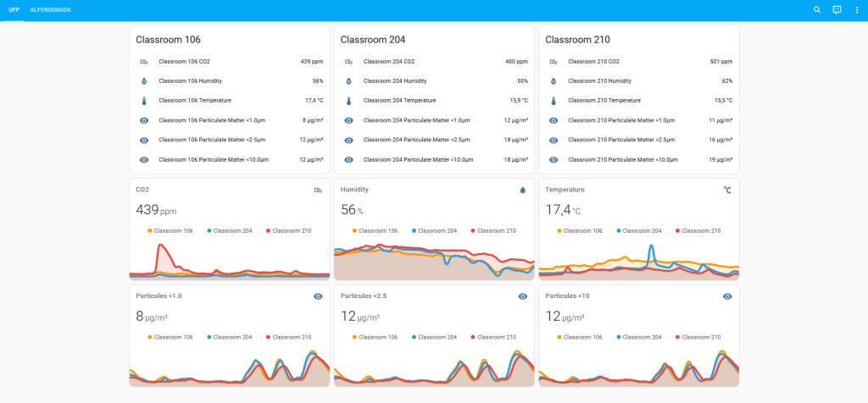The image size is (868, 403).
Task: Click 15,9 °C value in Classroom 204
Action: tap(517, 101)
